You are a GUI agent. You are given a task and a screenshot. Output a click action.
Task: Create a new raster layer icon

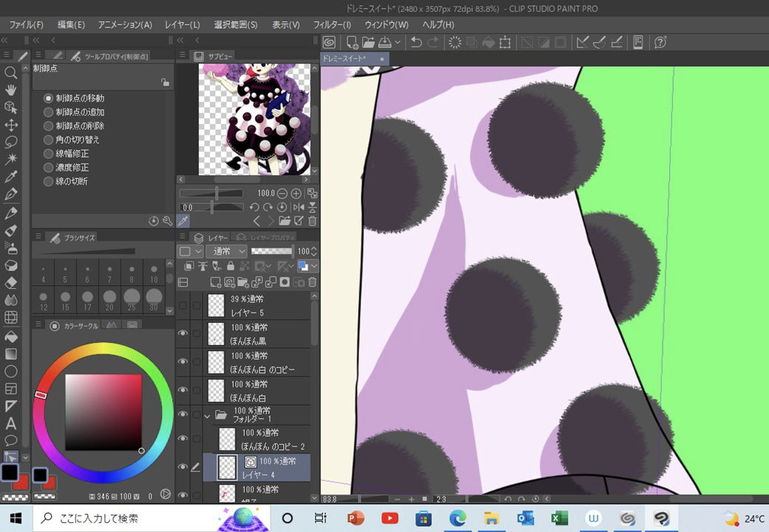click(x=215, y=282)
